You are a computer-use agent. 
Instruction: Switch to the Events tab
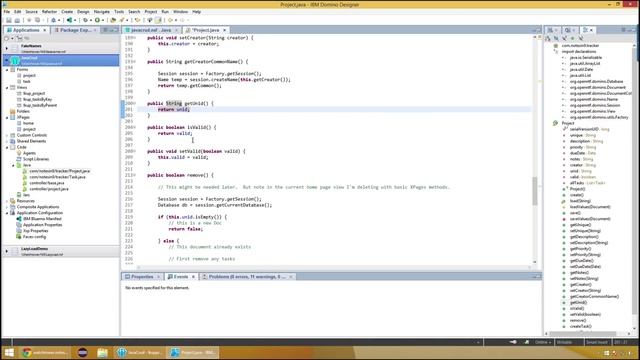click(180, 277)
